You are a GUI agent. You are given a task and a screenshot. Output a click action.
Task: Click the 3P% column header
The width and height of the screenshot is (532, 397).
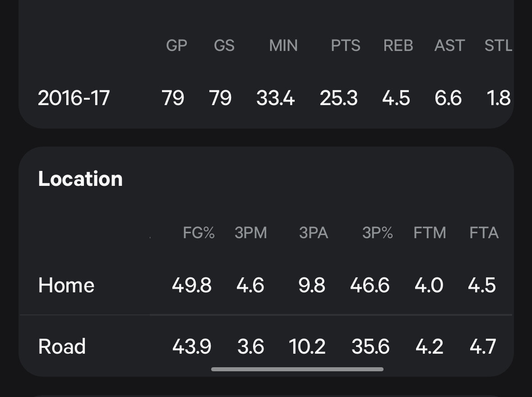click(377, 233)
